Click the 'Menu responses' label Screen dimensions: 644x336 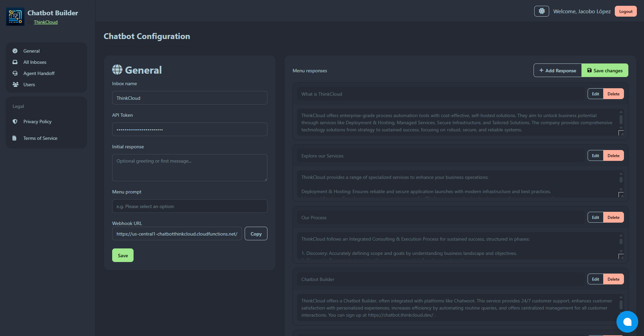point(310,71)
